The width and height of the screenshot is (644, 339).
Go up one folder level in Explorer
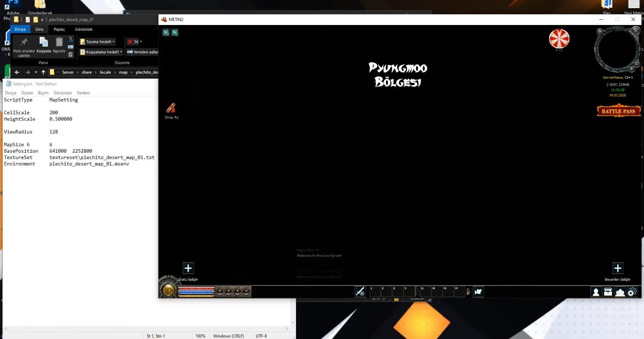(44, 72)
